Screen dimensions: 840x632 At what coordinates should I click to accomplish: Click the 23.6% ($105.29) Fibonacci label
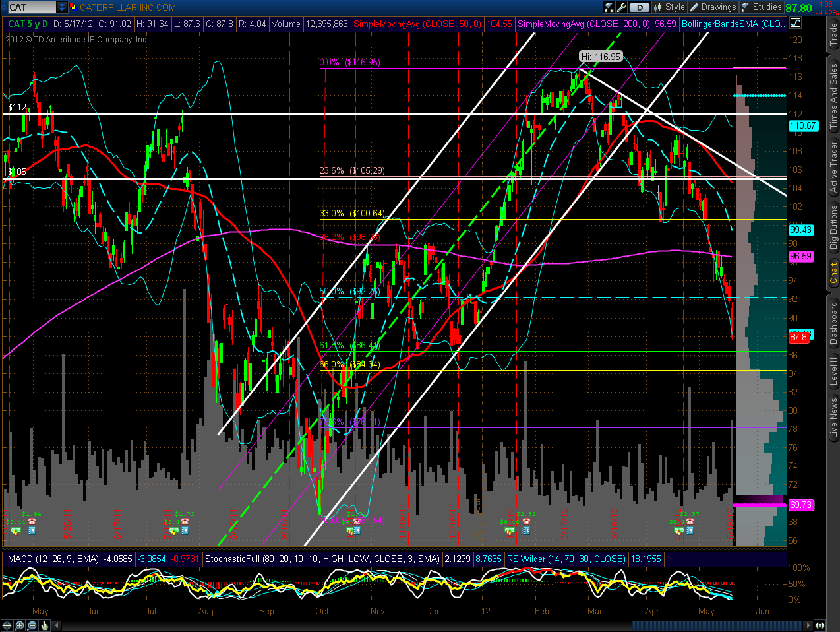click(x=352, y=170)
